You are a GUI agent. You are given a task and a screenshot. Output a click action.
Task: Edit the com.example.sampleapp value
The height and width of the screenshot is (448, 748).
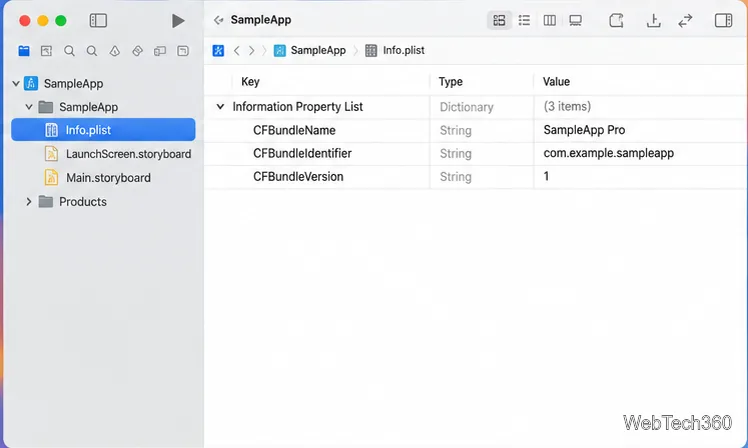(609, 153)
